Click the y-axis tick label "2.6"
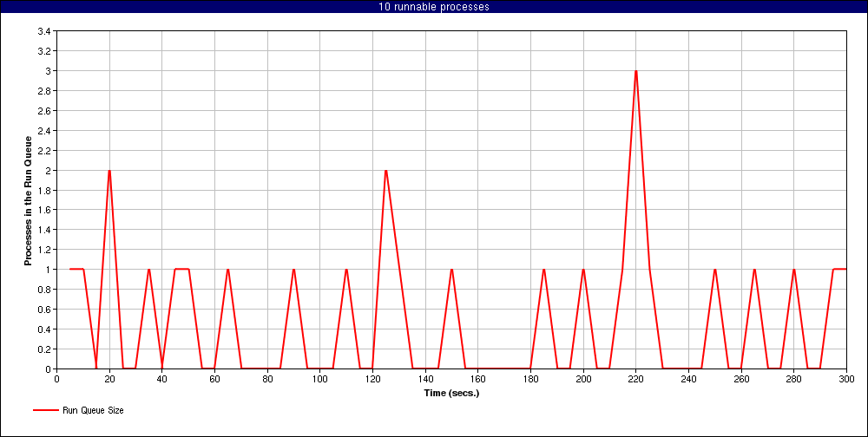This screenshot has height=437, width=868. 43,111
